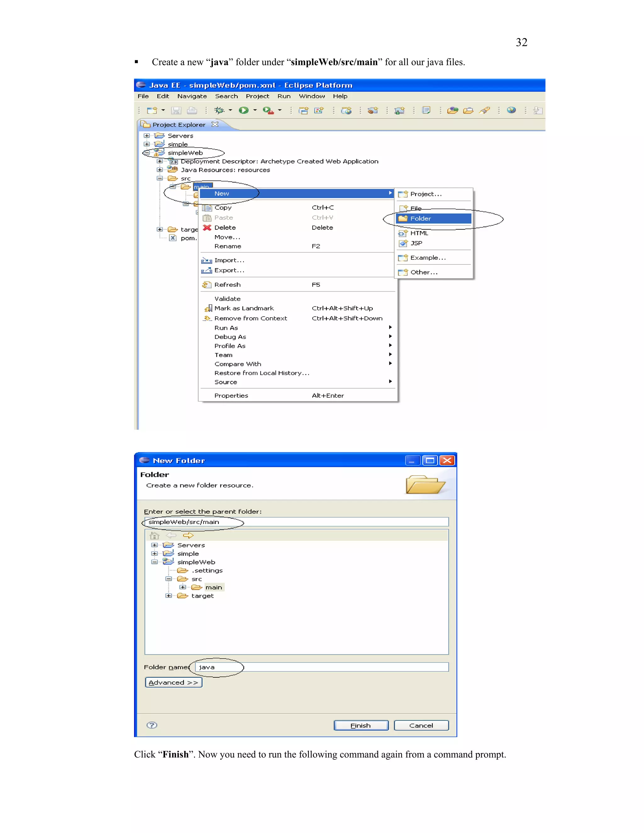644x833 pixels.
Task: Open the Run dropdown arrow in toolbar
Action: (255, 110)
